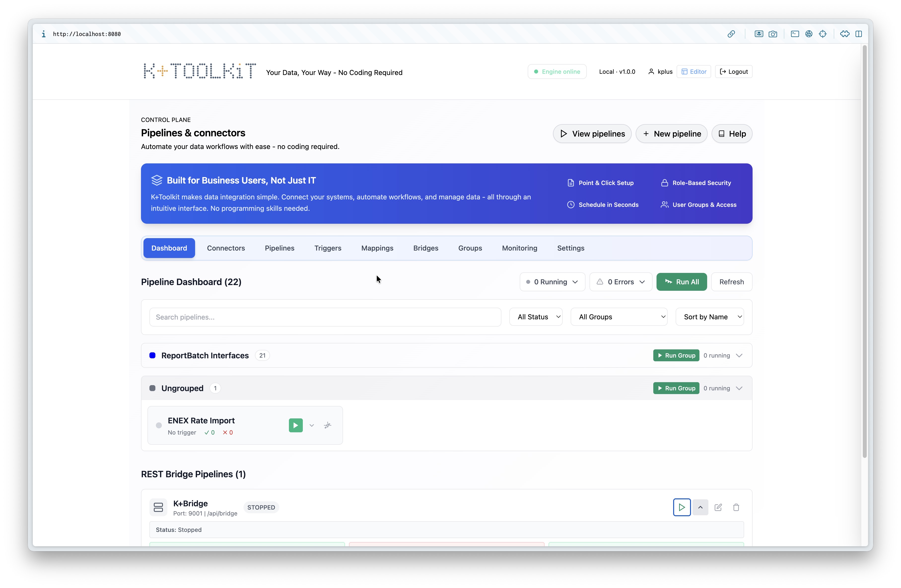The height and width of the screenshot is (588, 901).
Task: Open the edit pencil icon on K+Bridge
Action: (718, 507)
